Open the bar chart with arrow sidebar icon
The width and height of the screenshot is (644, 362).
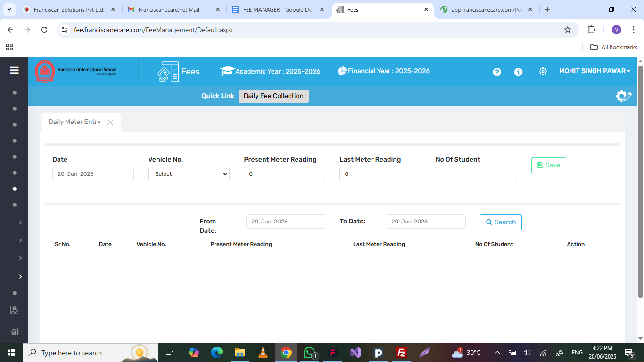point(14,331)
